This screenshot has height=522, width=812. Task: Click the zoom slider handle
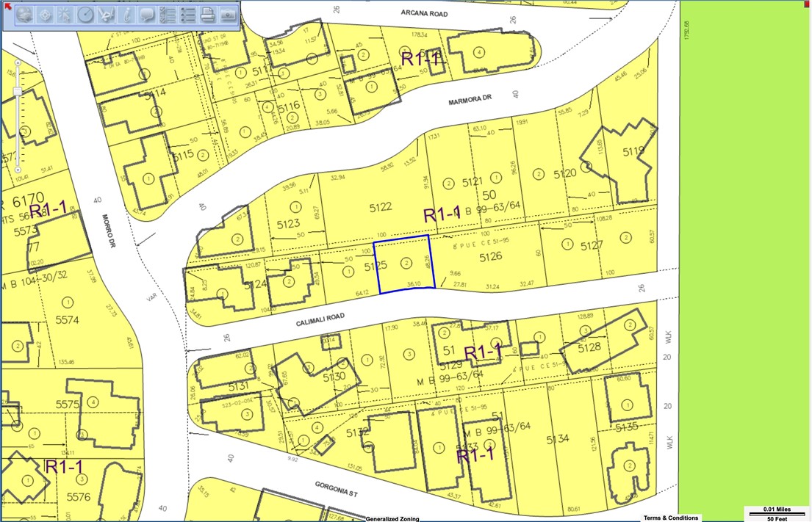pyautogui.click(x=18, y=91)
